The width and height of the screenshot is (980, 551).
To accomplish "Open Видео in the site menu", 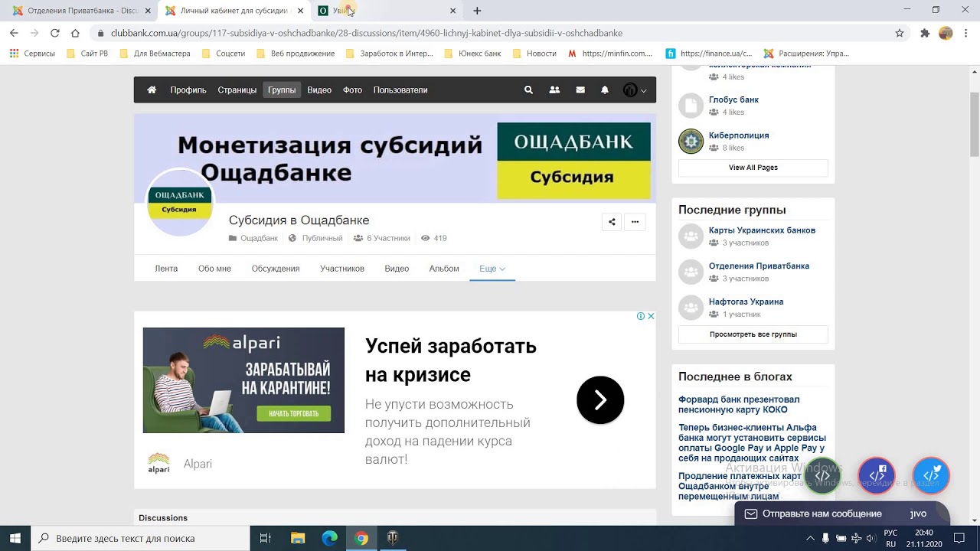I will [319, 90].
